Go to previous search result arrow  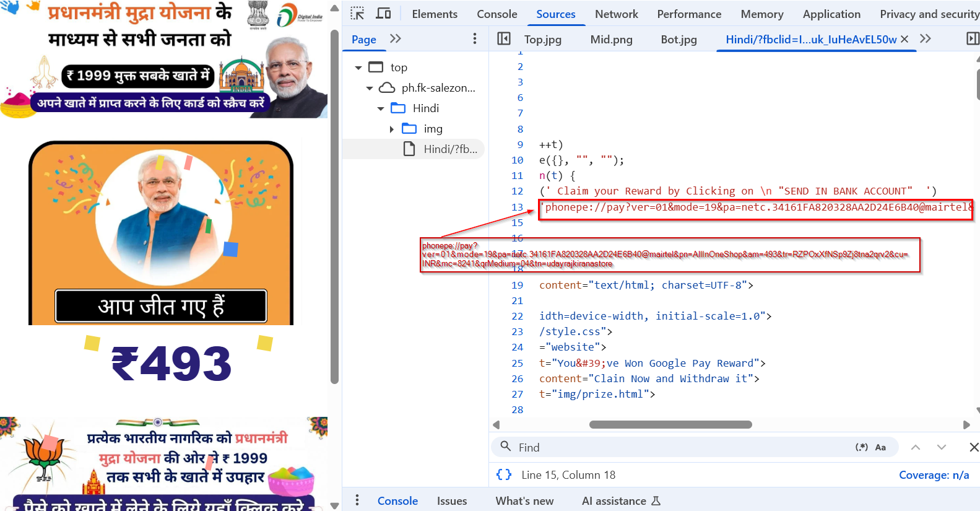coord(916,447)
